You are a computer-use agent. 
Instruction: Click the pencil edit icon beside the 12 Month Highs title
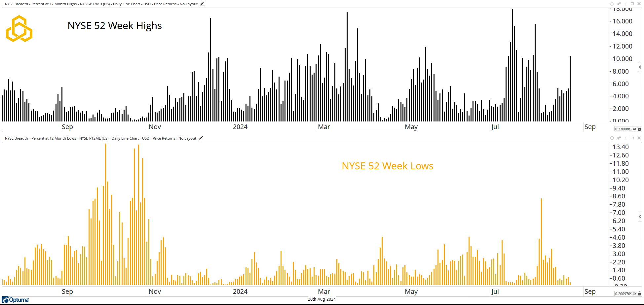(202, 4)
